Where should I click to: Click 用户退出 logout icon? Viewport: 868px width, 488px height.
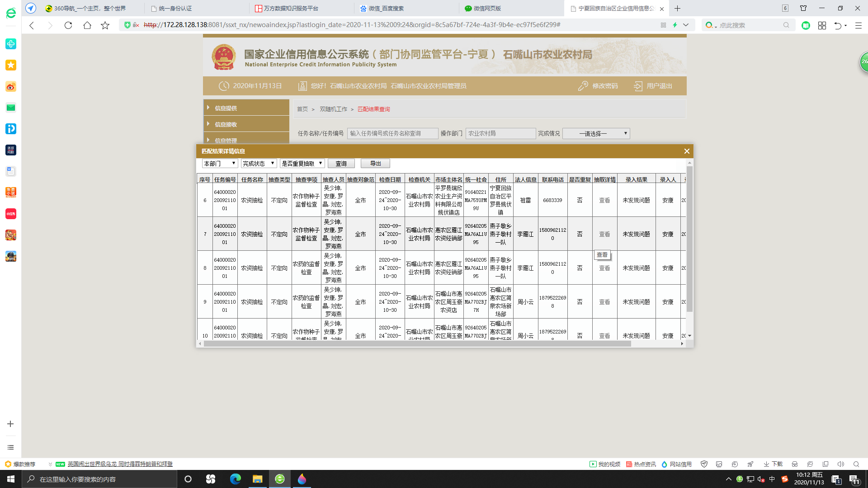(638, 86)
